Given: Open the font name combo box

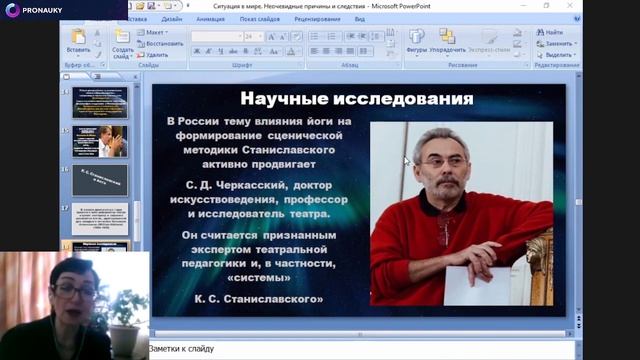Looking at the screenshot, I should tap(217, 37).
